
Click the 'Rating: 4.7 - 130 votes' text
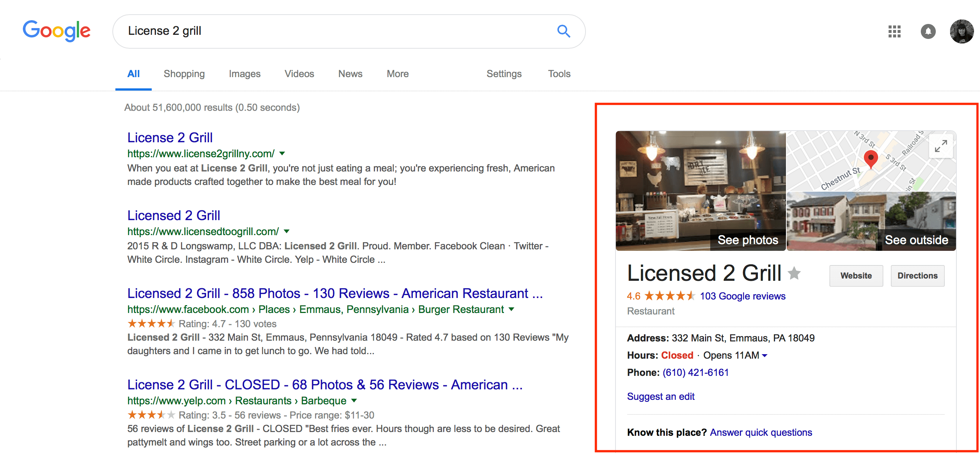(x=227, y=324)
